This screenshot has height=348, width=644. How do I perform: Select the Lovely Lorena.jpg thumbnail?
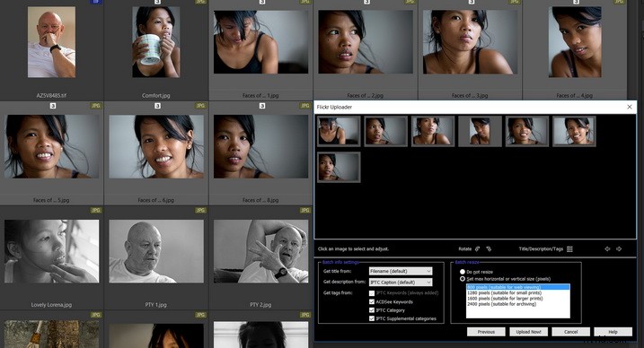(51, 251)
